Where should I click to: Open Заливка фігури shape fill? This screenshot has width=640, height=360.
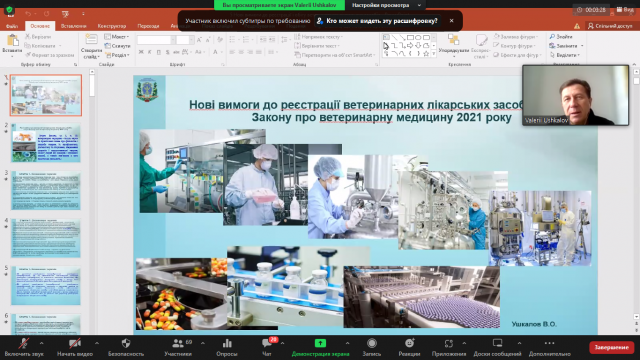(515, 37)
